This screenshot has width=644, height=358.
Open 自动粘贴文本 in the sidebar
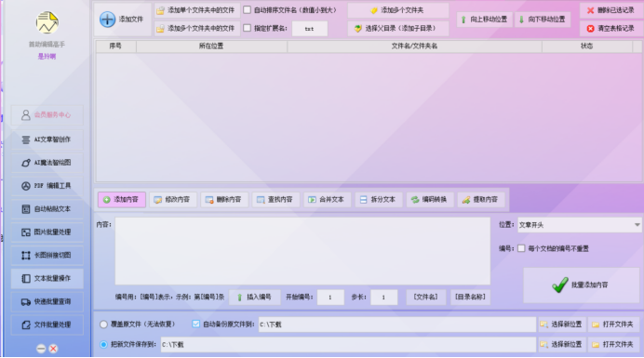pos(47,209)
